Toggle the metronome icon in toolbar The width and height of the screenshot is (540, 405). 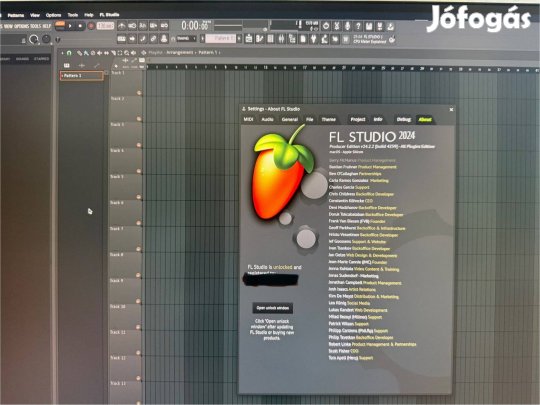pyautogui.click(x=121, y=25)
